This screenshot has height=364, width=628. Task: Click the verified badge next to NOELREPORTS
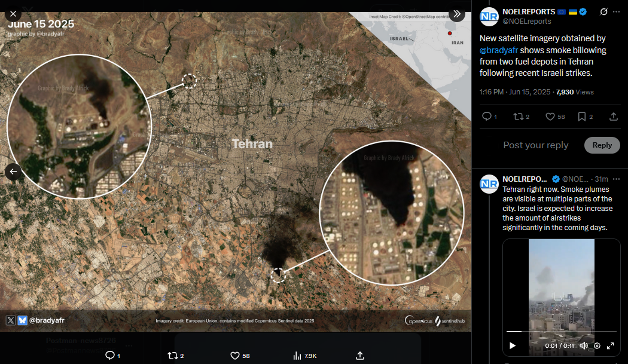point(583,12)
